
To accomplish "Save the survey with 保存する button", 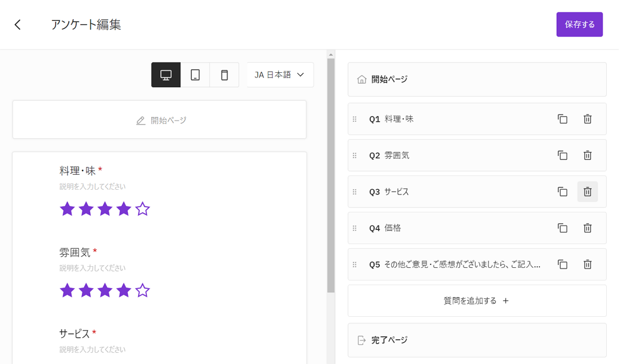I will coord(579,24).
